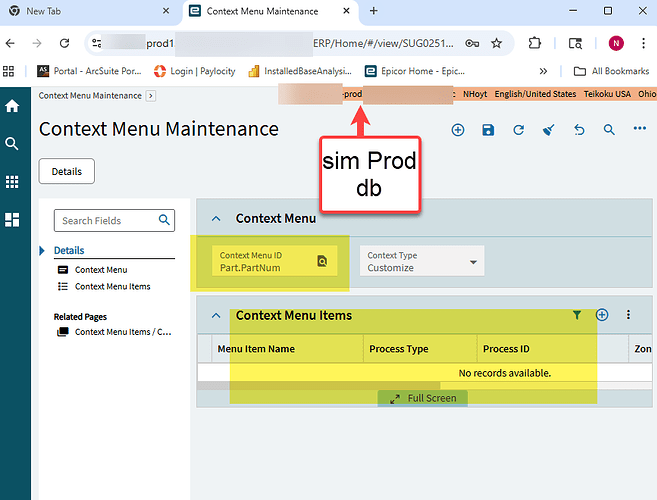Open the Home icon in left sidebar

(x=12, y=106)
